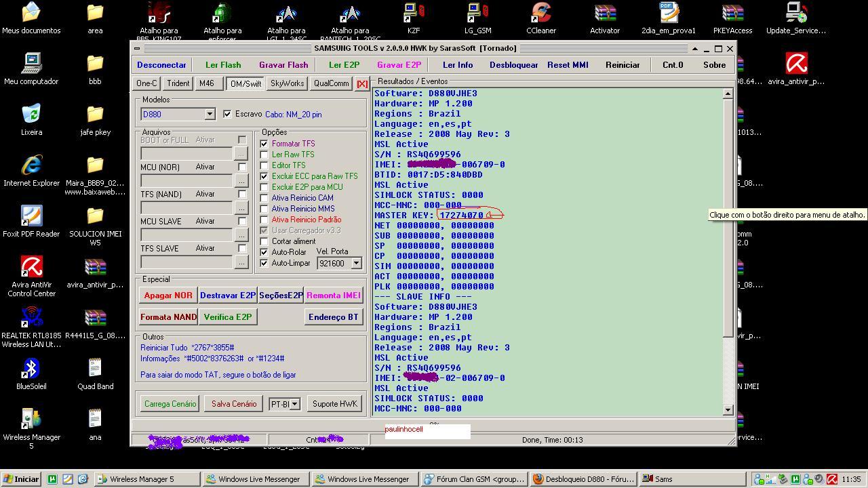Click the Windows Iniciar start button
This screenshot has width=868, height=488.
[21, 479]
